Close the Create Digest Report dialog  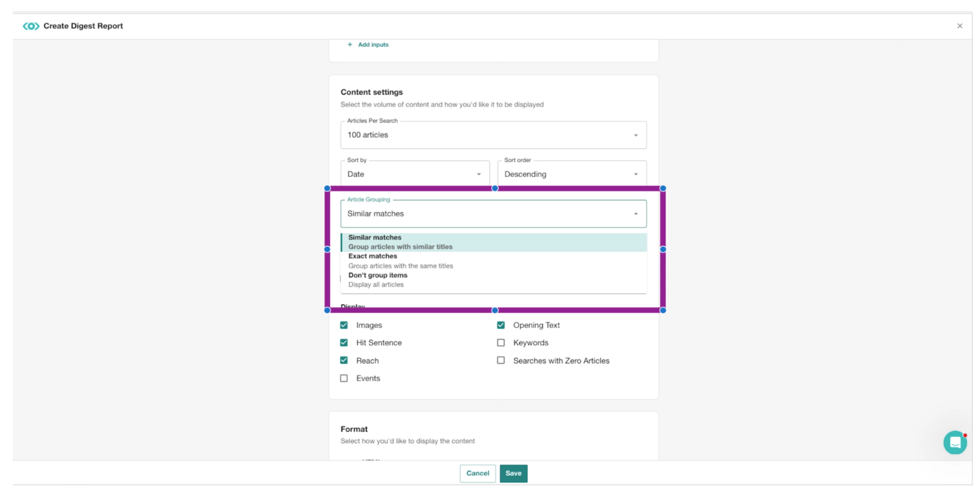(x=960, y=26)
